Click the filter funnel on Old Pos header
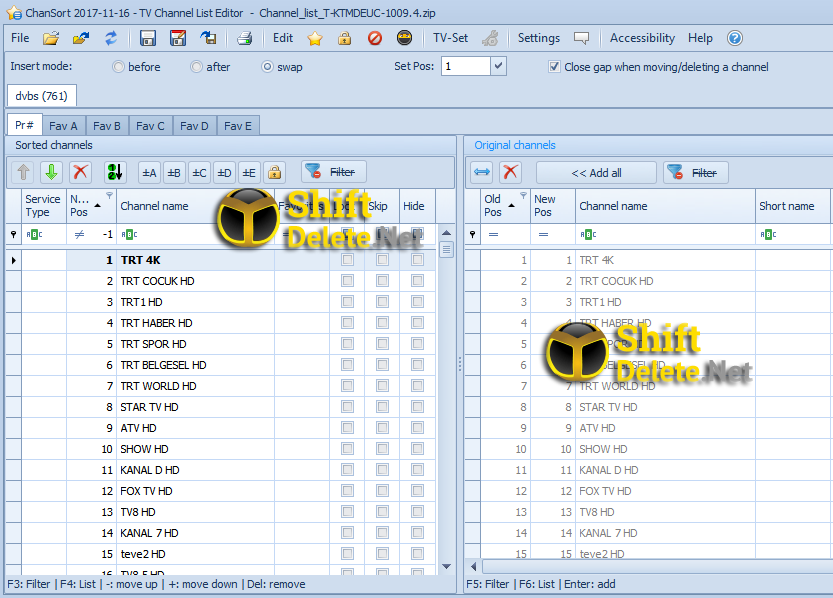This screenshot has height=598, width=833. pos(523,195)
